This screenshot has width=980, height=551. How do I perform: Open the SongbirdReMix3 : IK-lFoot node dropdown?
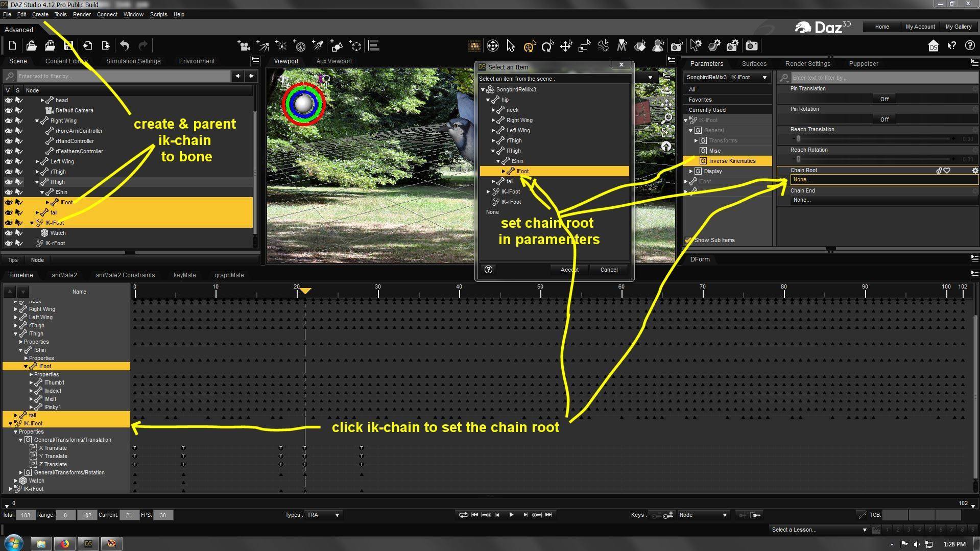coord(726,78)
